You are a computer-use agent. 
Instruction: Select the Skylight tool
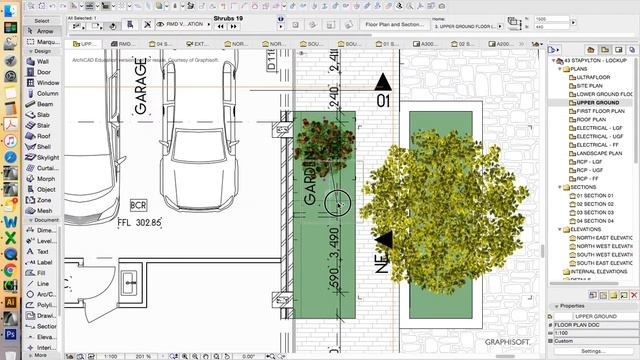click(42, 157)
